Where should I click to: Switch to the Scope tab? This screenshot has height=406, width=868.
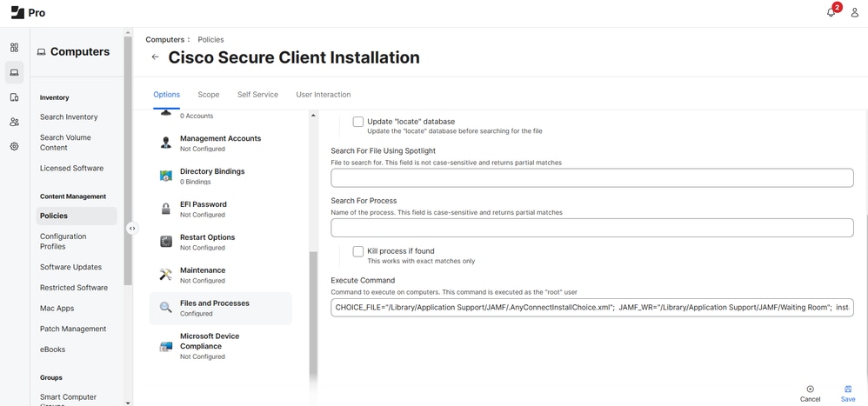pos(208,95)
